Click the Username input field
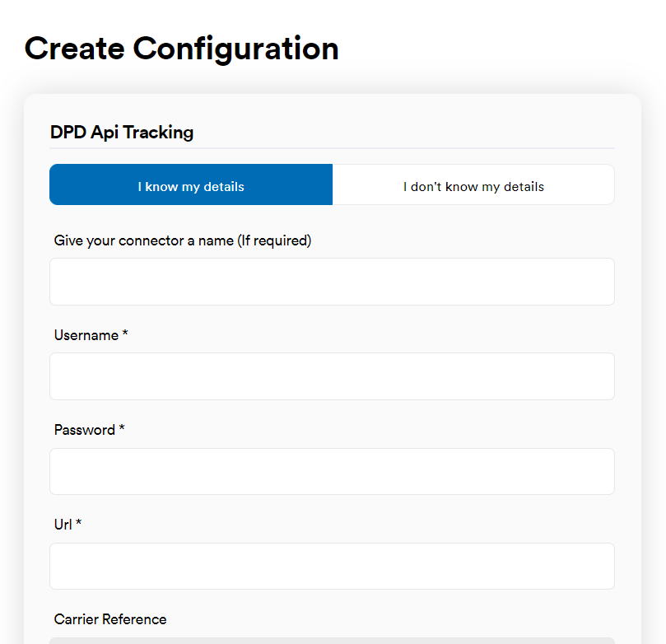 coord(332,376)
